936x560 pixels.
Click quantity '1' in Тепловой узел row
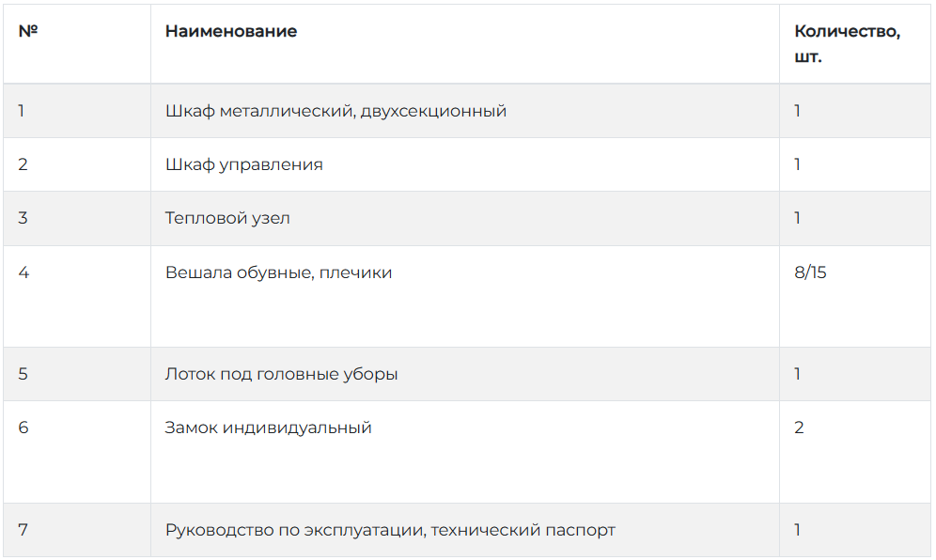click(x=797, y=218)
